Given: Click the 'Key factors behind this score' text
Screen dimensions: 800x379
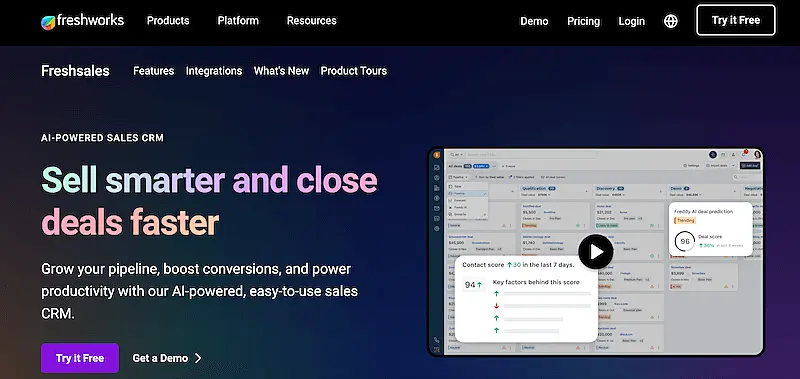Looking at the screenshot, I should click(536, 282).
